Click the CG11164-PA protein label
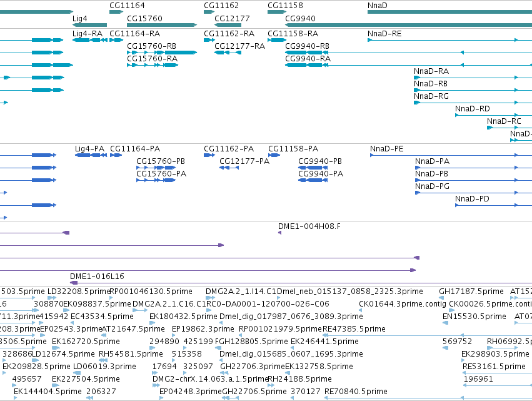The width and height of the screenshot is (532, 401). pyautogui.click(x=135, y=149)
